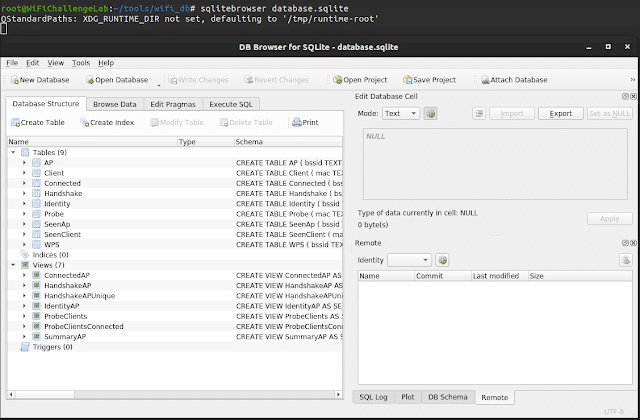Viewport: 640px width, 420px height.
Task: Click the icon button beside the Mode dropdown
Action: pyautogui.click(x=431, y=114)
